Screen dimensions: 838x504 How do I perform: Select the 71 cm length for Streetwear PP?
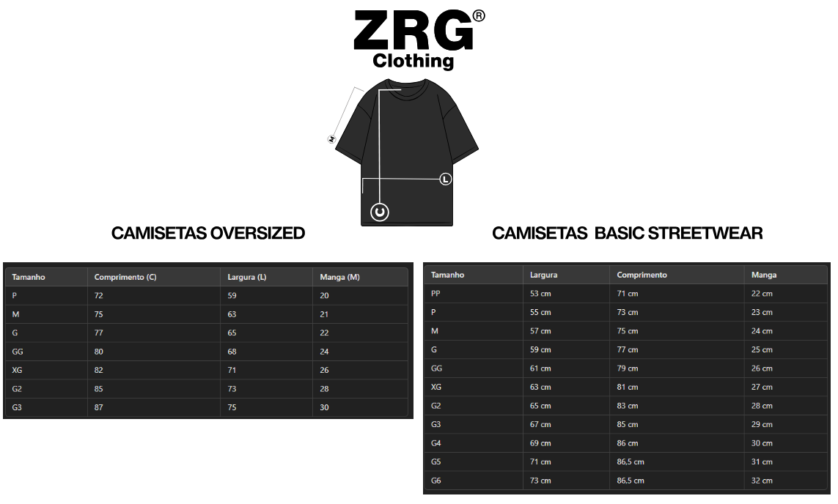point(628,294)
